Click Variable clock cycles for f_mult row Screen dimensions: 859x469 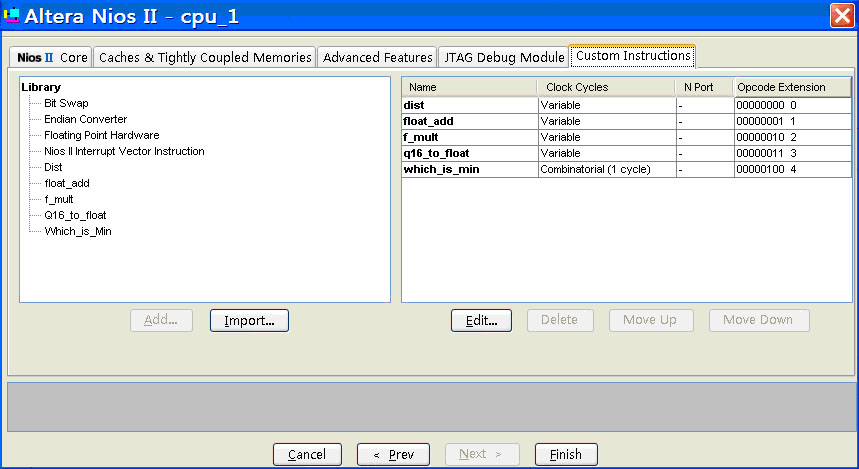tap(607, 137)
